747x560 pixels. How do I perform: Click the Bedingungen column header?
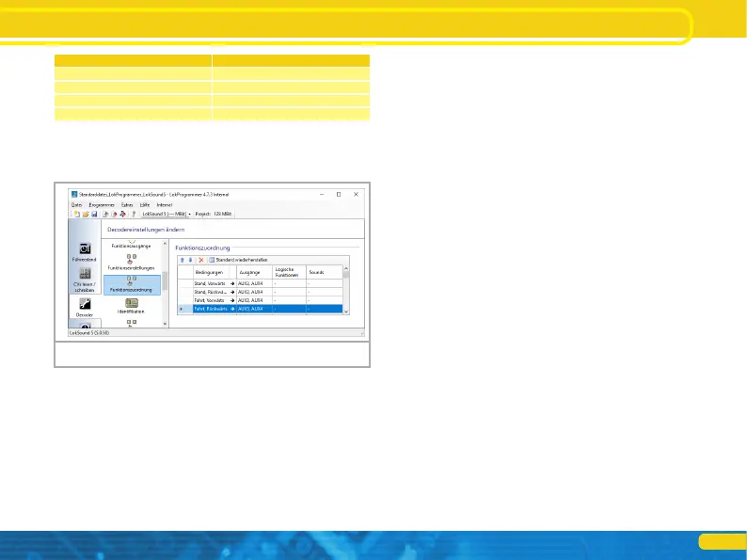coord(209,270)
